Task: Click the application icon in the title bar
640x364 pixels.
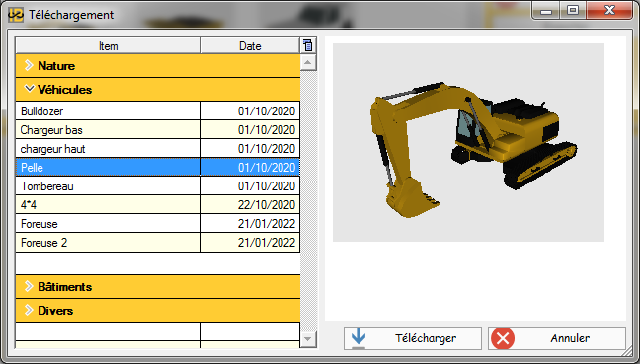Action: [x=16, y=15]
